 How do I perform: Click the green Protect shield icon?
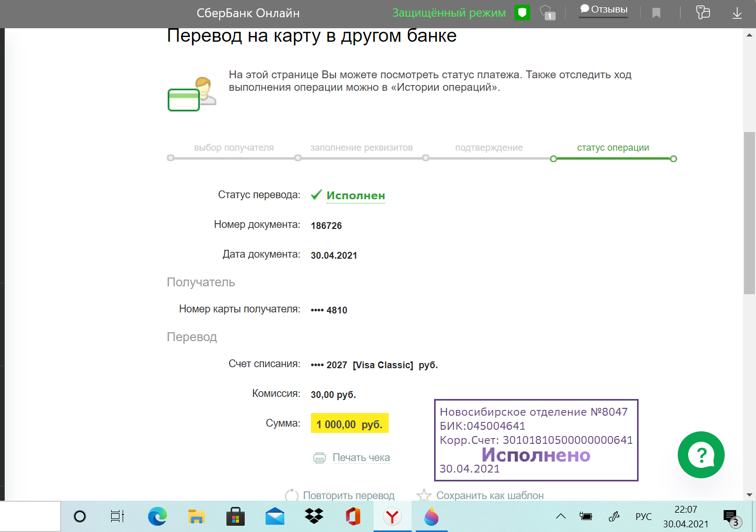point(522,13)
